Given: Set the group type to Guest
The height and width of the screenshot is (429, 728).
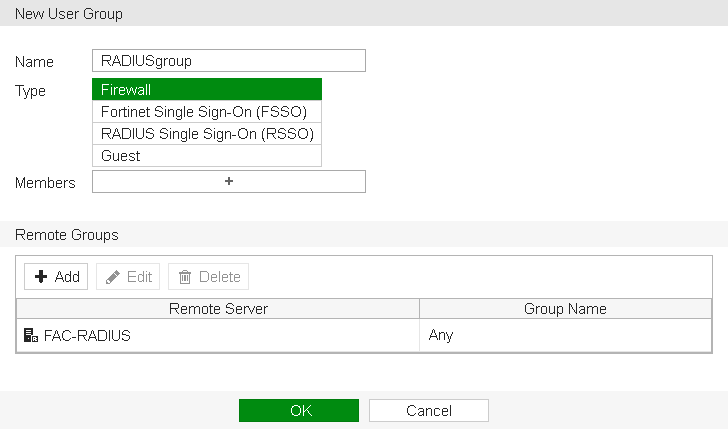Looking at the screenshot, I should 207,156.
